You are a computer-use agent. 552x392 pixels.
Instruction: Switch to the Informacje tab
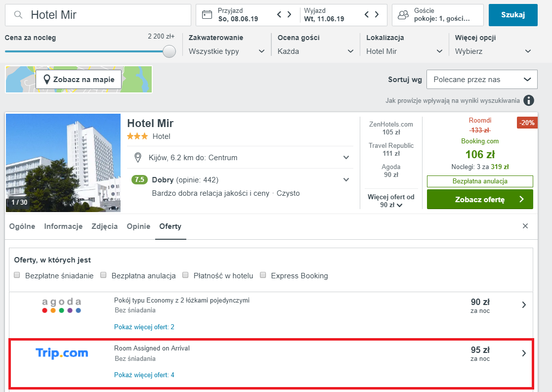point(63,226)
